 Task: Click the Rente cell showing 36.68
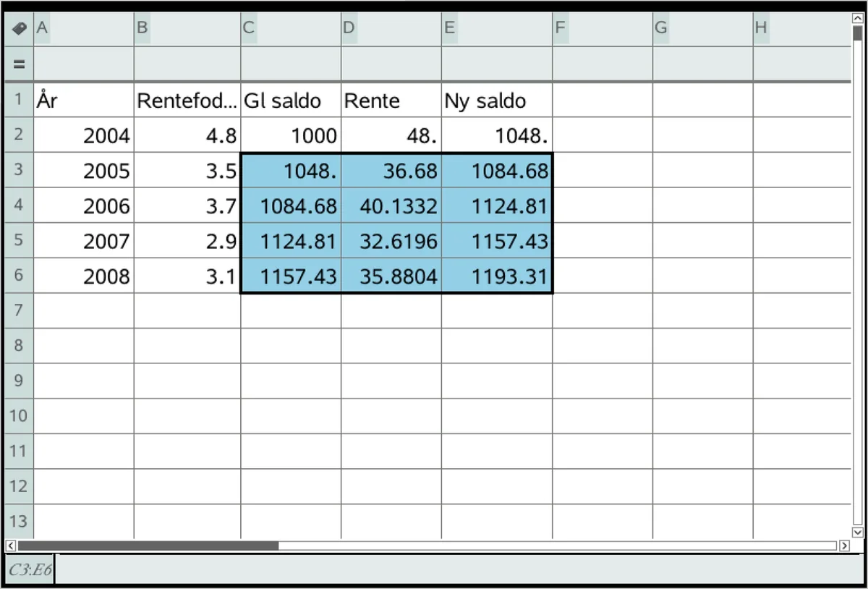(391, 170)
